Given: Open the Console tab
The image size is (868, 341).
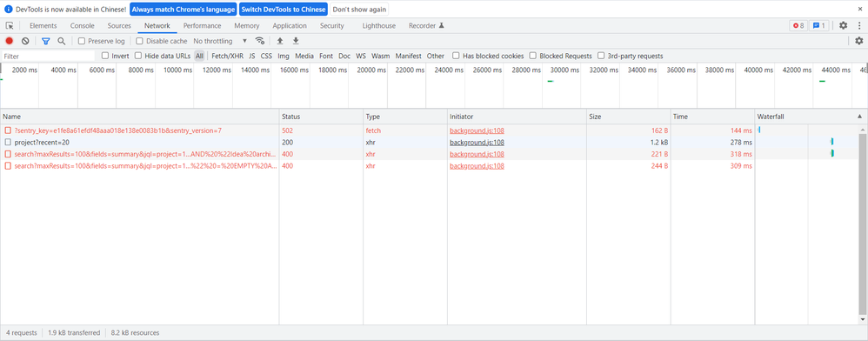Looking at the screenshot, I should tap(82, 25).
